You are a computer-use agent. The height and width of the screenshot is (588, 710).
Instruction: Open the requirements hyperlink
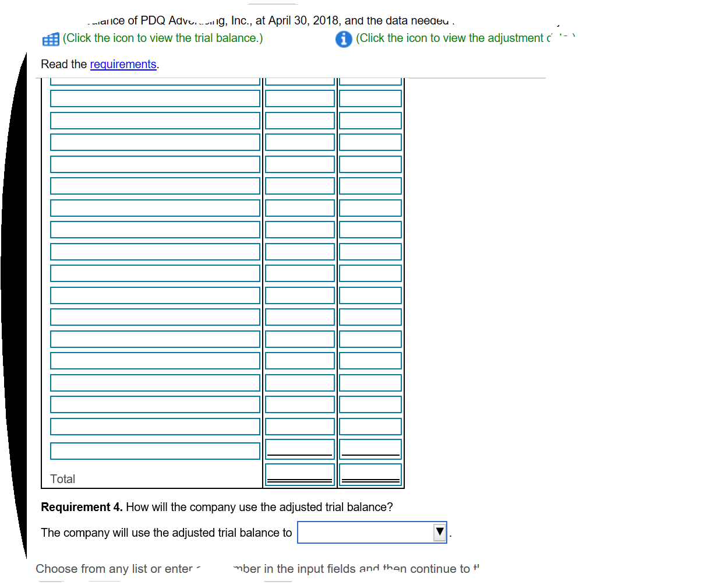point(123,64)
